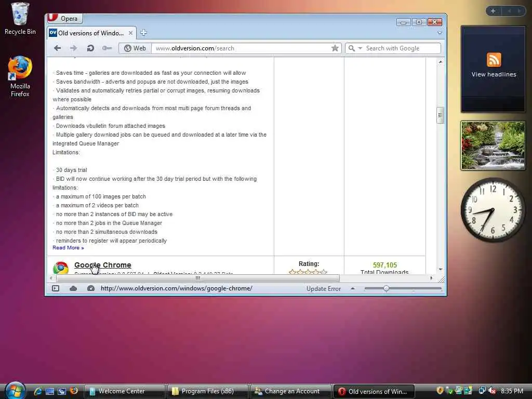Switch to Change an Account taskbar button
This screenshot has width=532, height=399.
[290, 391]
